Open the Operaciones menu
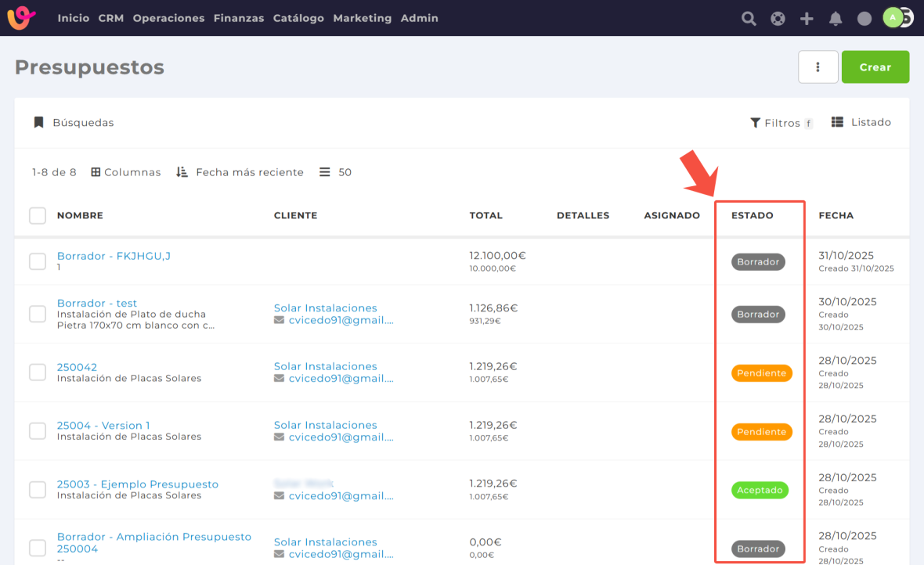This screenshot has width=924, height=565. click(168, 18)
